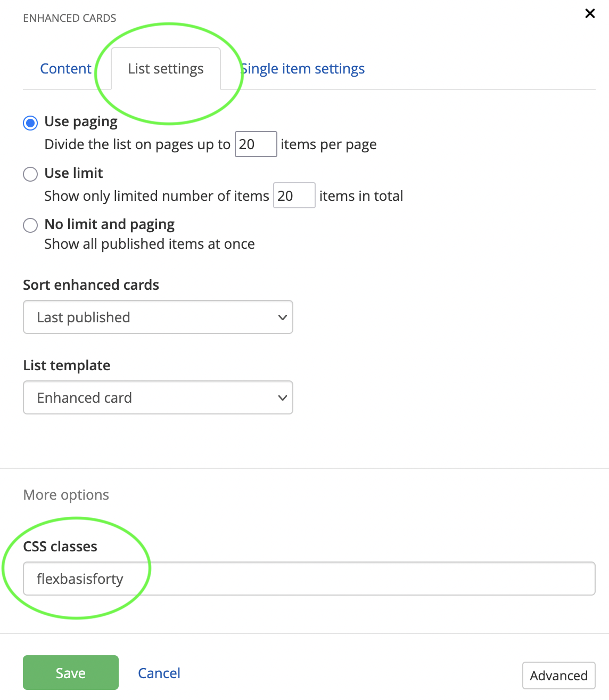This screenshot has height=700, width=609.
Task: Open the Single item settings tab
Action: coord(302,69)
